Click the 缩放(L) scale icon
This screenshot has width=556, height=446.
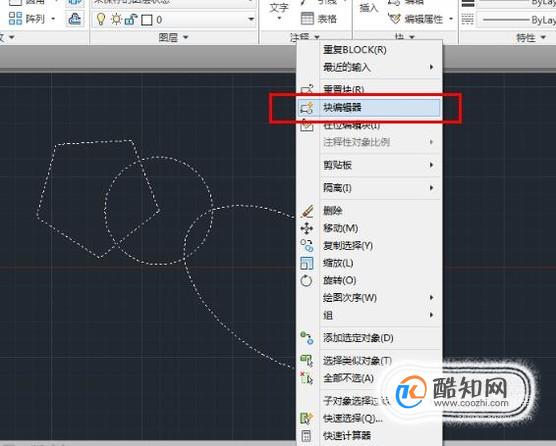(307, 263)
